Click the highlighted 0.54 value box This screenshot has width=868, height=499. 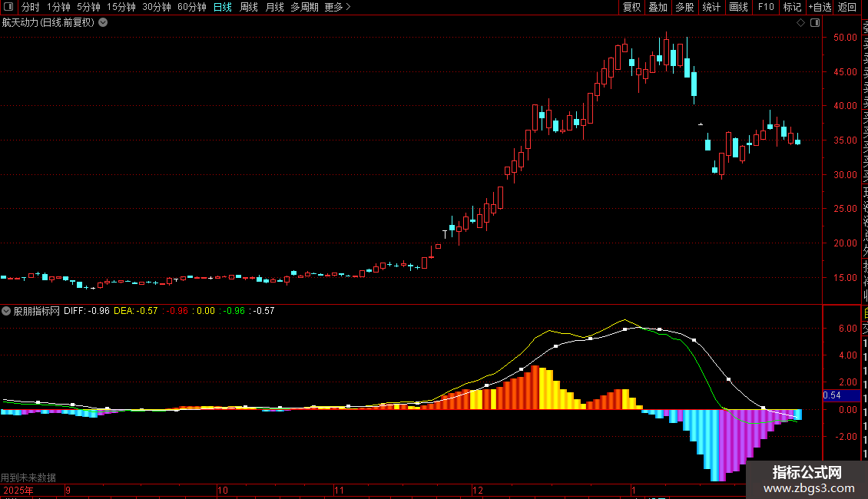click(x=841, y=395)
